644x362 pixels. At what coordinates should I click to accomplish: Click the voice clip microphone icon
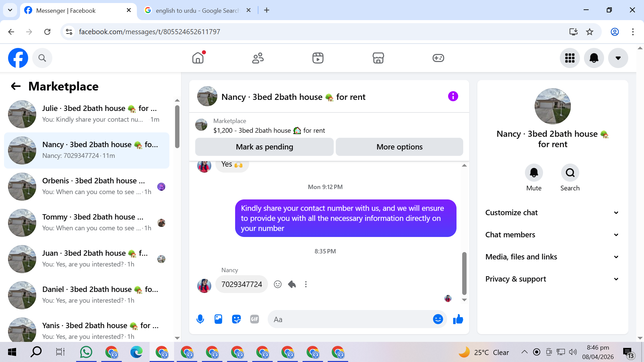(200, 319)
